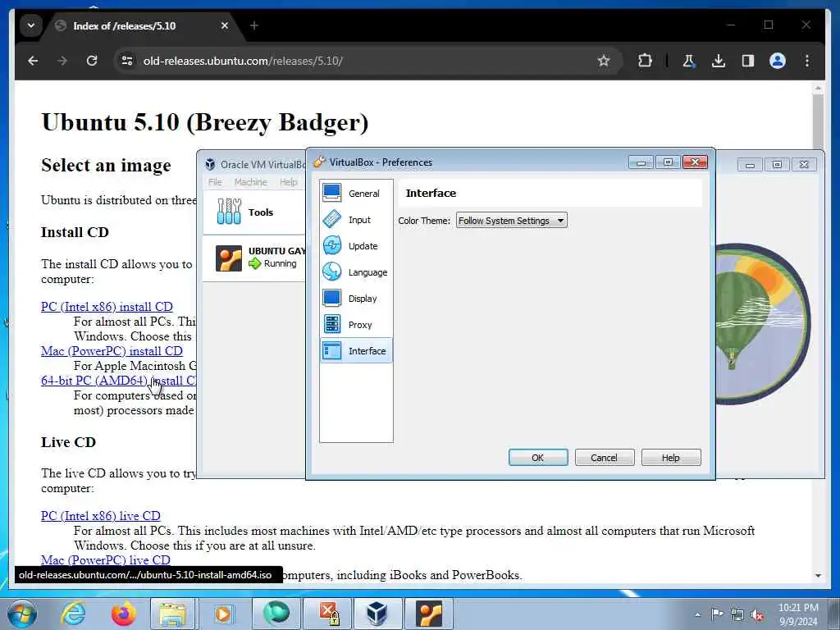Expand the Color Theme dropdown
This screenshot has width=840, height=630.
pos(511,220)
